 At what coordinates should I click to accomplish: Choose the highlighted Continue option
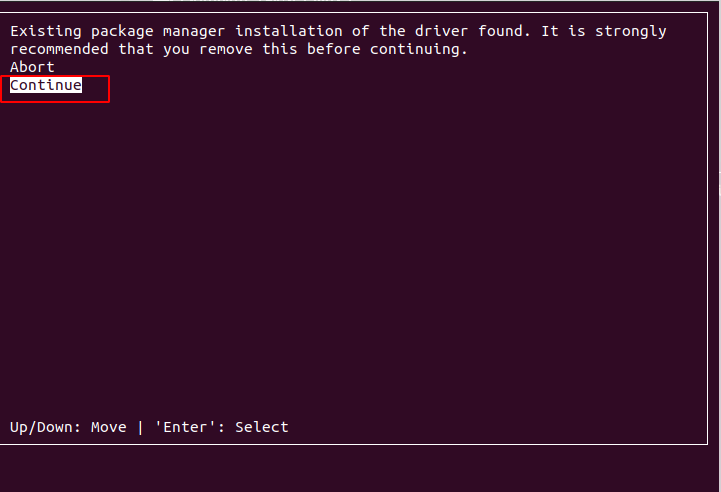(x=46, y=86)
